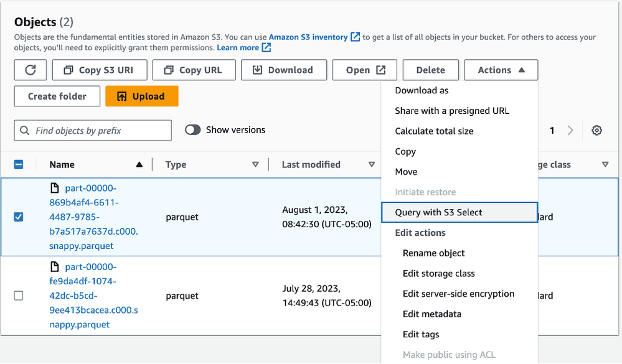622x364 pixels.
Task: Go to the next page arrow
Action: pos(570,131)
